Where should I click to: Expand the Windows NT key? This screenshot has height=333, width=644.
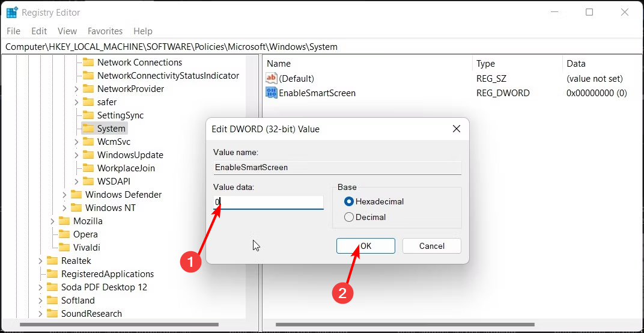click(x=64, y=207)
